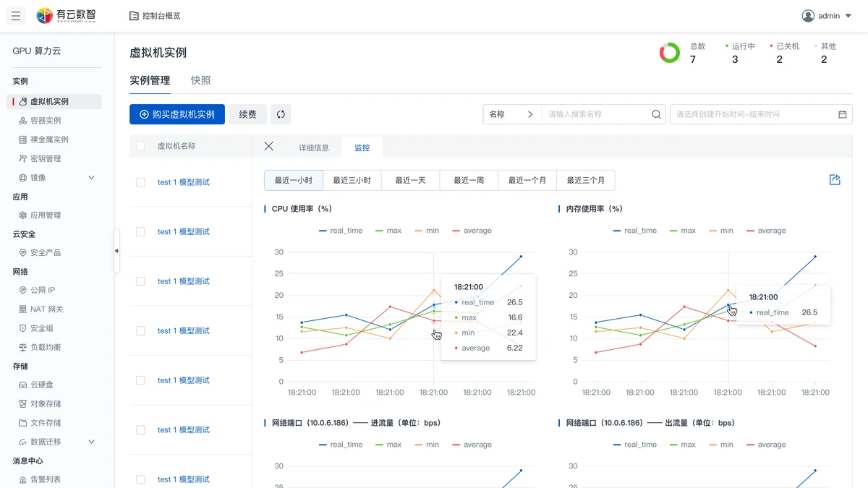Click the magnifier search icon
Image resolution: width=868 pixels, height=488 pixels.
656,114
